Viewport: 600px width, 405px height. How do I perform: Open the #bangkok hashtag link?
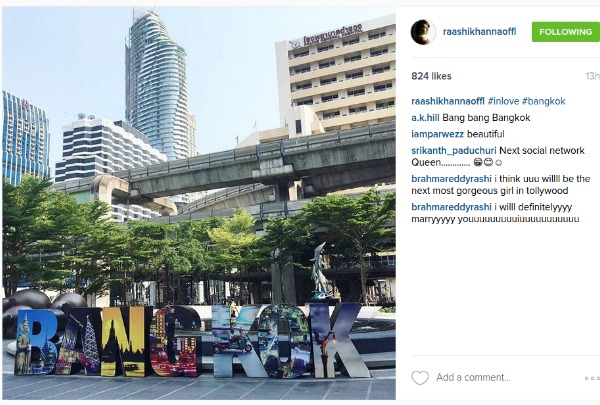(544, 101)
